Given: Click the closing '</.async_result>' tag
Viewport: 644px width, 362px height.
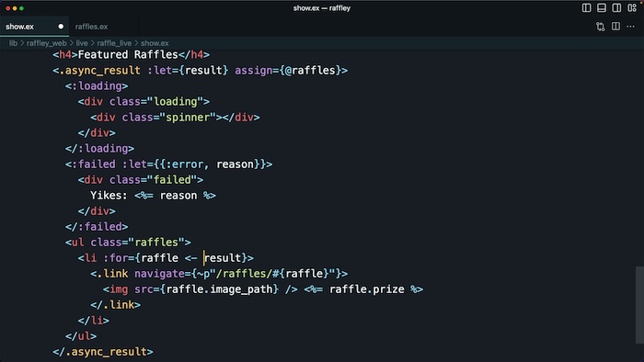Looking at the screenshot, I should 103,352.
